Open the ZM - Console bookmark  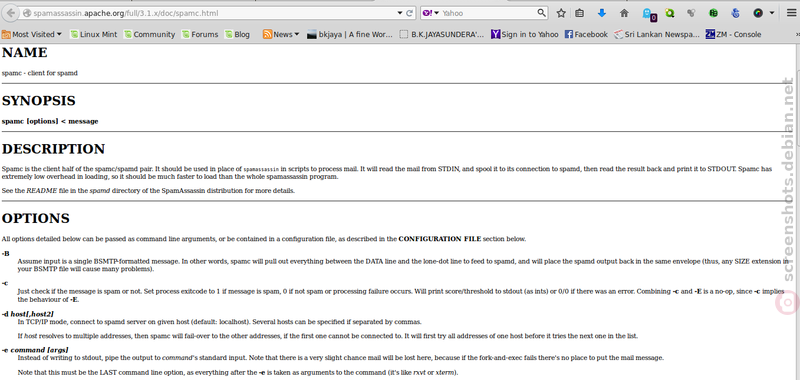[734, 34]
